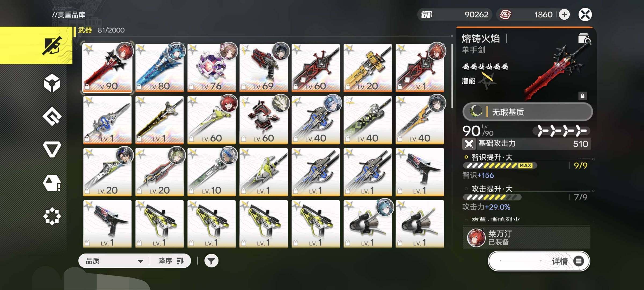Open the cube-shaped items tab in sidebar
The height and width of the screenshot is (290, 644).
coord(52,83)
